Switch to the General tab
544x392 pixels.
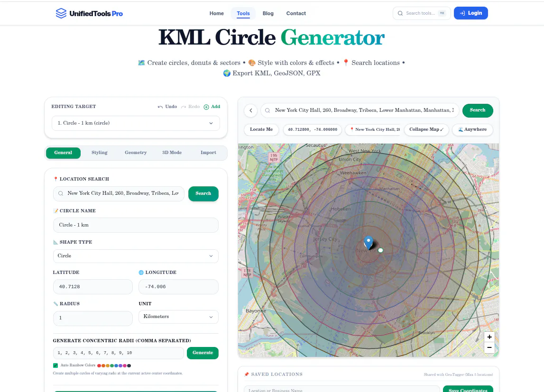(x=63, y=153)
